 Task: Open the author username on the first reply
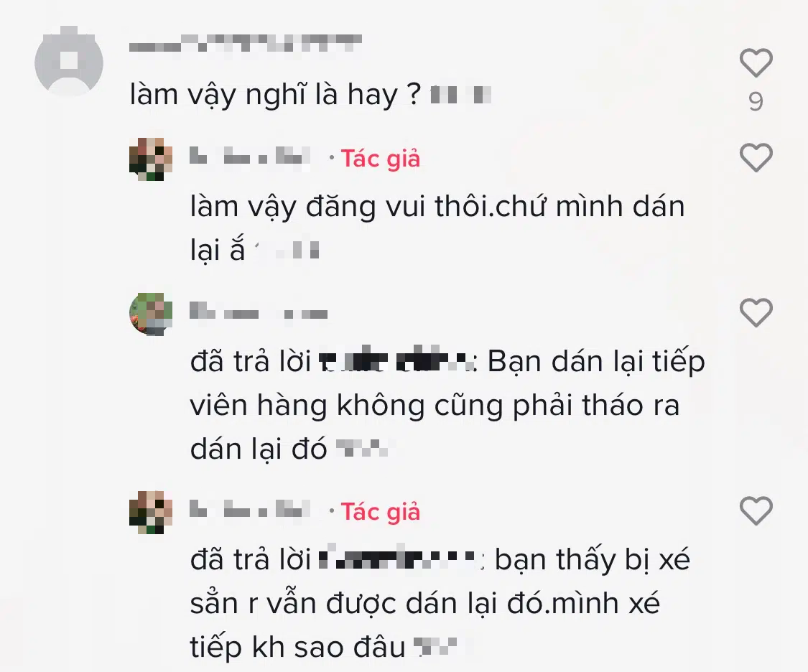tap(251, 157)
